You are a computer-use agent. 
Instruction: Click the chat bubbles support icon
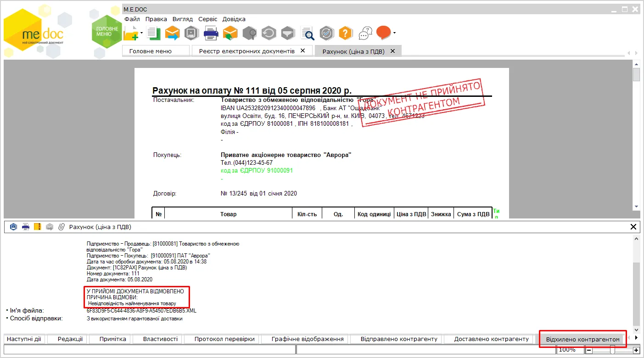click(x=365, y=33)
